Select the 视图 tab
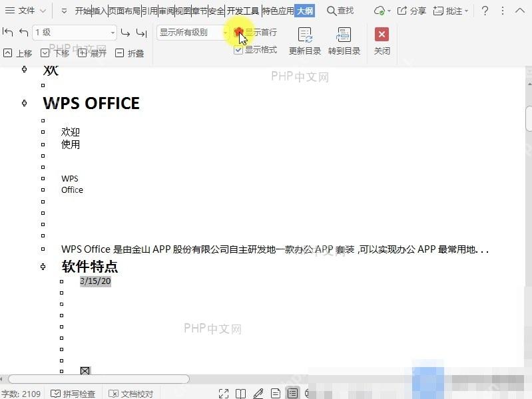 tap(183, 11)
